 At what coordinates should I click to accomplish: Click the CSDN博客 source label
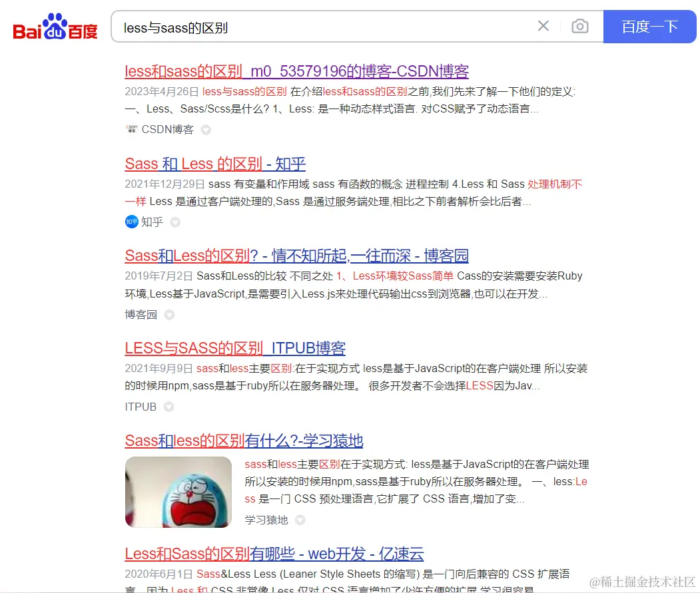tap(167, 129)
